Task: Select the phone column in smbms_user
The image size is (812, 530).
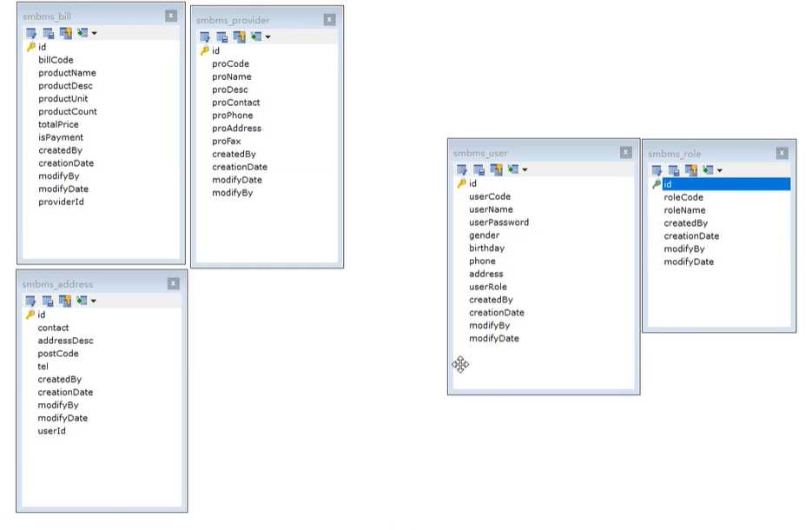Action: tap(482, 262)
